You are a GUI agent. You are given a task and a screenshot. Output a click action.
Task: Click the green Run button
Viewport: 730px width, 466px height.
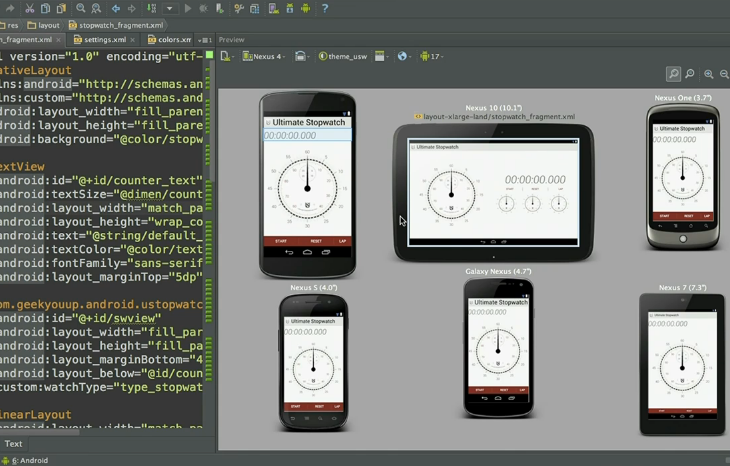pyautogui.click(x=187, y=8)
